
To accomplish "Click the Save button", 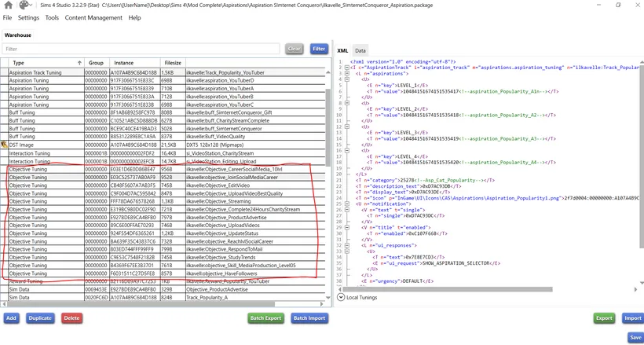I will [635, 337].
